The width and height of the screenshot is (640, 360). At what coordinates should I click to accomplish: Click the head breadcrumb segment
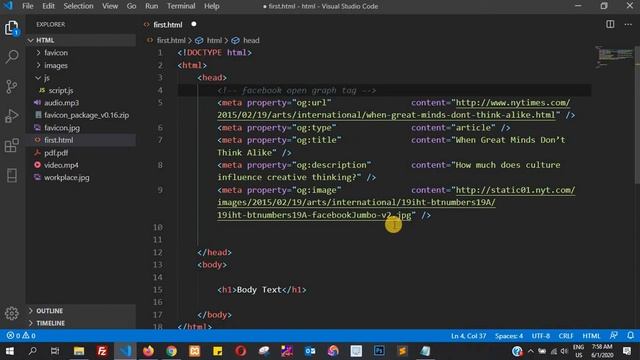tap(251, 40)
